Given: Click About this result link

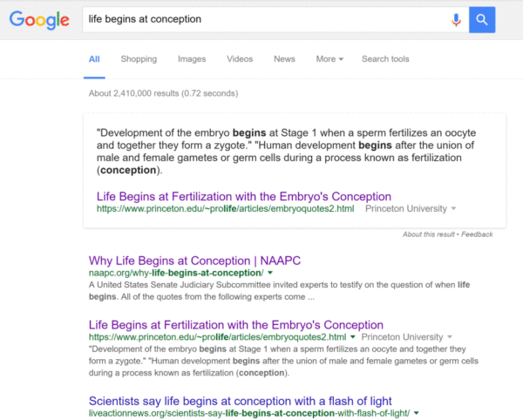Looking at the screenshot, I should point(428,234).
